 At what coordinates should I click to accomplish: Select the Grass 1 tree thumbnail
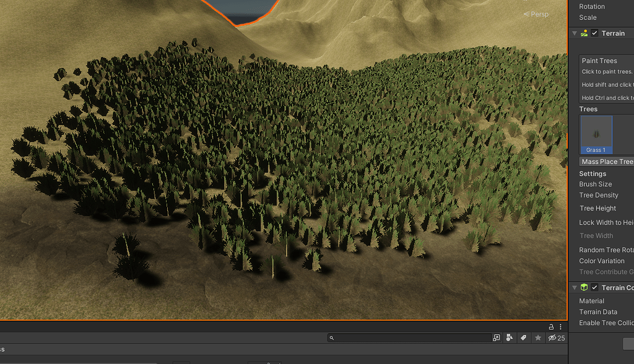(x=596, y=134)
